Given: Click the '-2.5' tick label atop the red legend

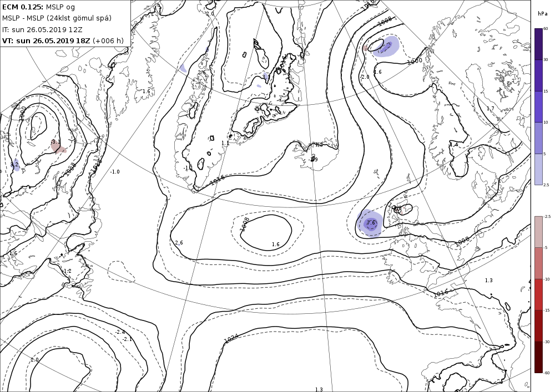Looking at the screenshot, I should [547, 216].
